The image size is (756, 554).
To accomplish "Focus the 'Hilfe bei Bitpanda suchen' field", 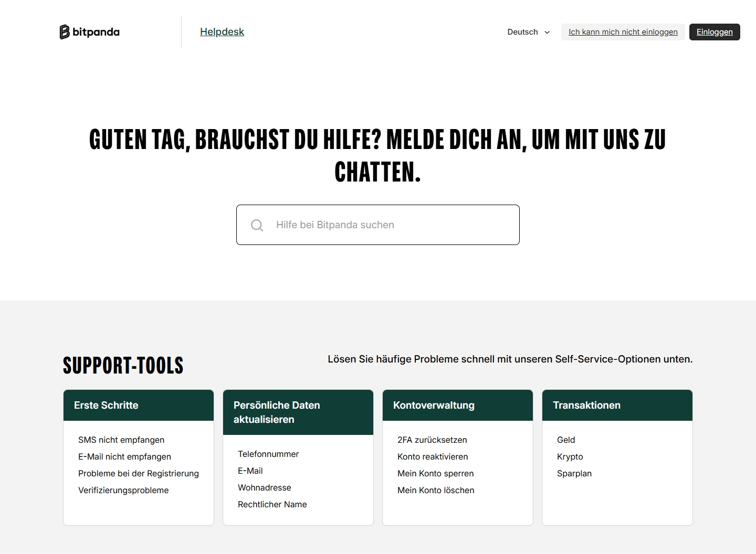I will tap(378, 225).
